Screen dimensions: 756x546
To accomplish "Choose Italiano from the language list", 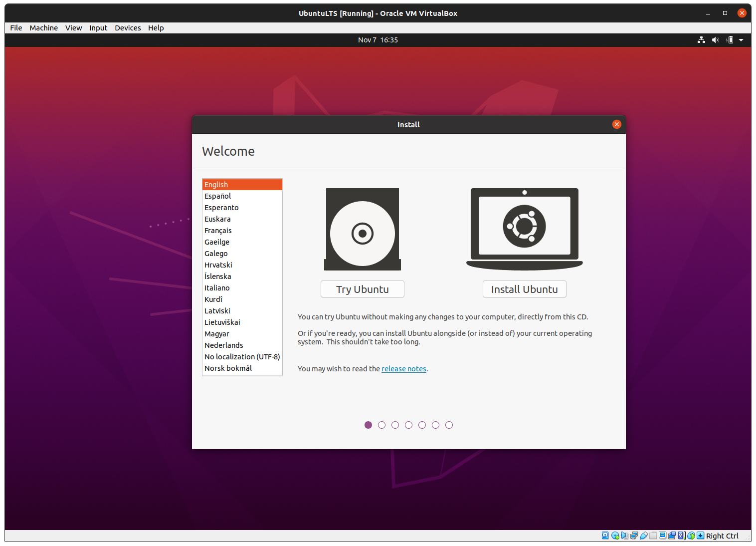I will [217, 288].
